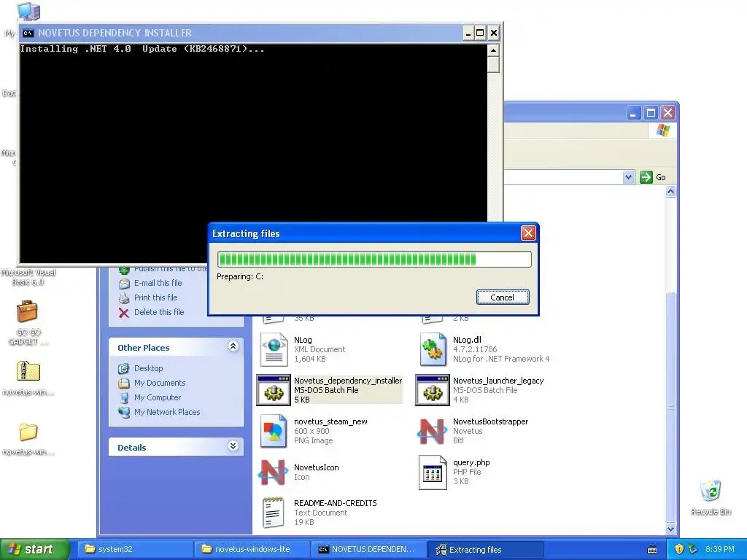Click the README-AND-CREDITS file name
This screenshot has width=747, height=560.
click(335, 503)
